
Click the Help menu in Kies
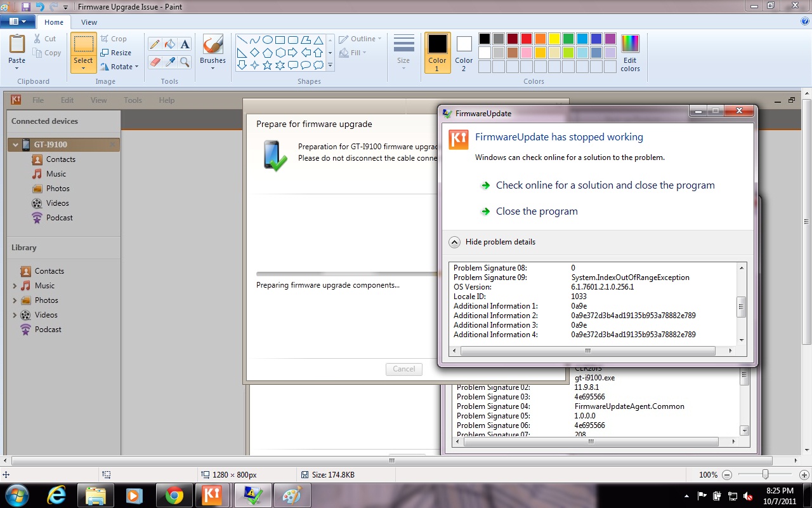click(167, 100)
